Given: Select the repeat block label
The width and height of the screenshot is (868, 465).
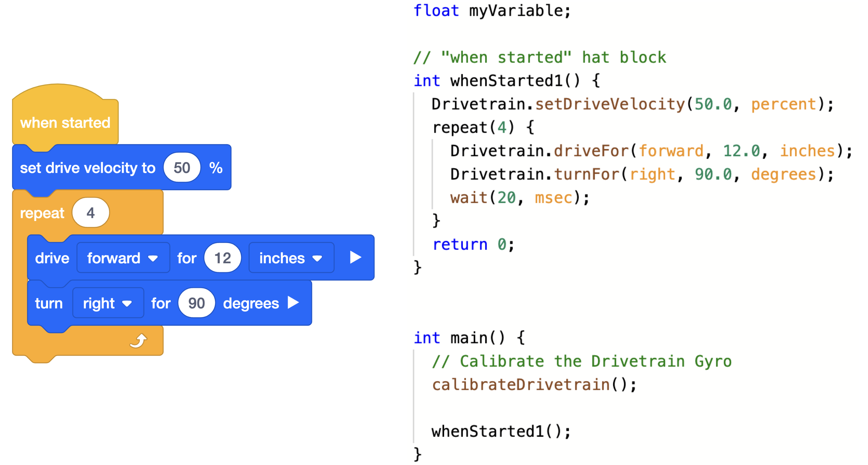Looking at the screenshot, I should (x=42, y=213).
